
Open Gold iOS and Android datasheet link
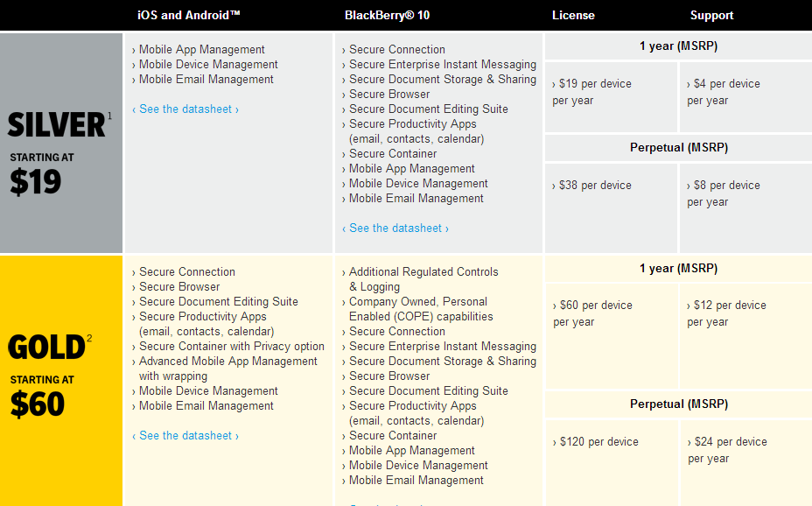[x=185, y=436]
